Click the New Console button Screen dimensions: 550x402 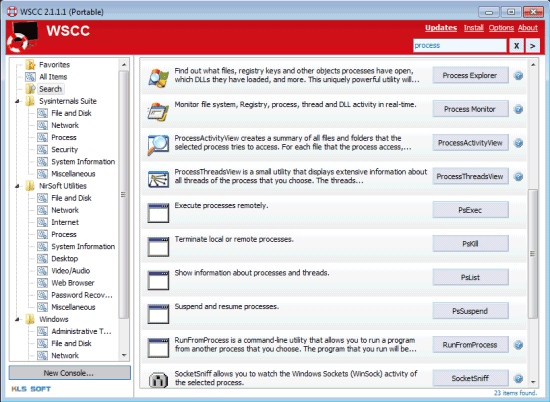pyautogui.click(x=69, y=373)
